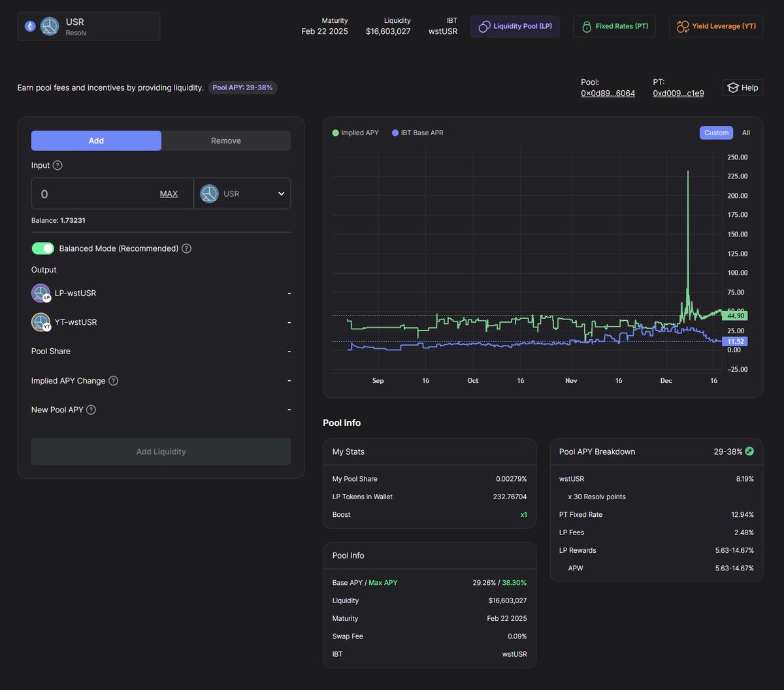Expand the USR token dropdown arrow
This screenshot has width=784, height=690.
click(282, 193)
